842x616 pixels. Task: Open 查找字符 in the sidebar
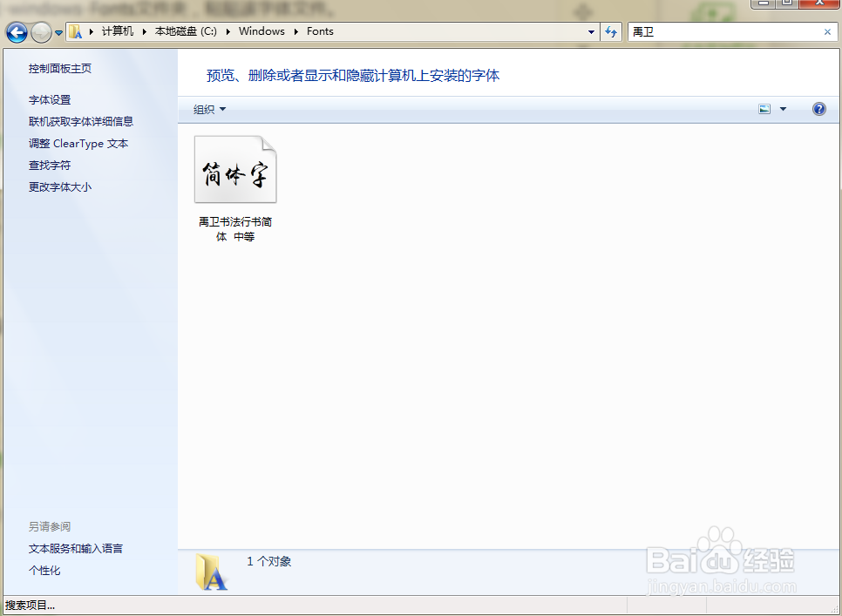49,165
